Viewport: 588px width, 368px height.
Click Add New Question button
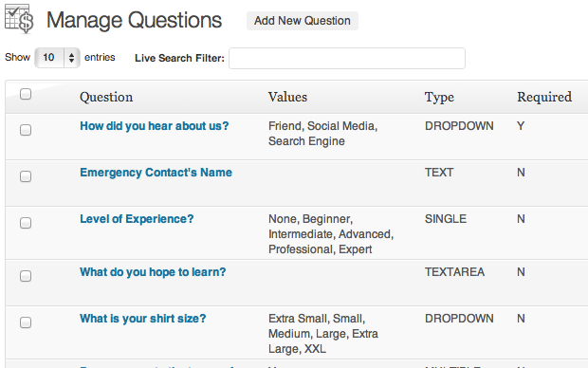[303, 21]
